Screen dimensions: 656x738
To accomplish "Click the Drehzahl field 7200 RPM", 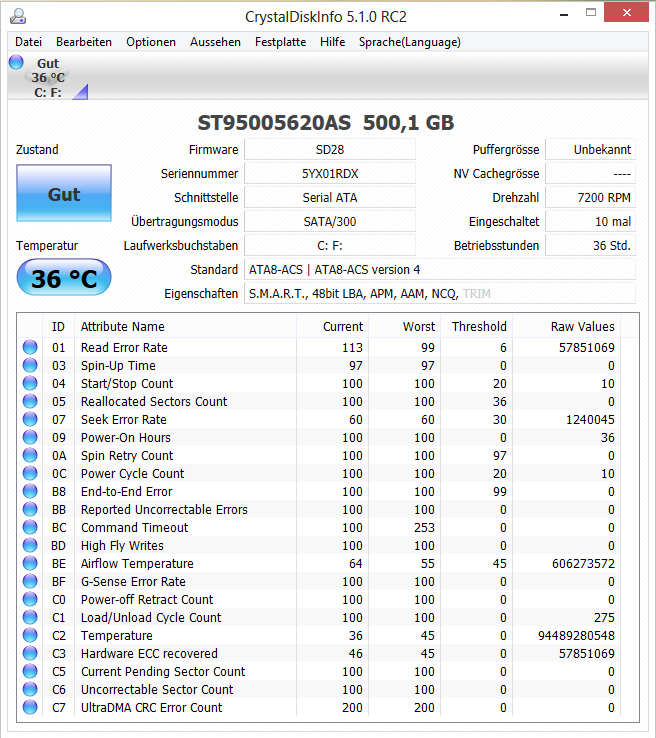I will 591,198.
